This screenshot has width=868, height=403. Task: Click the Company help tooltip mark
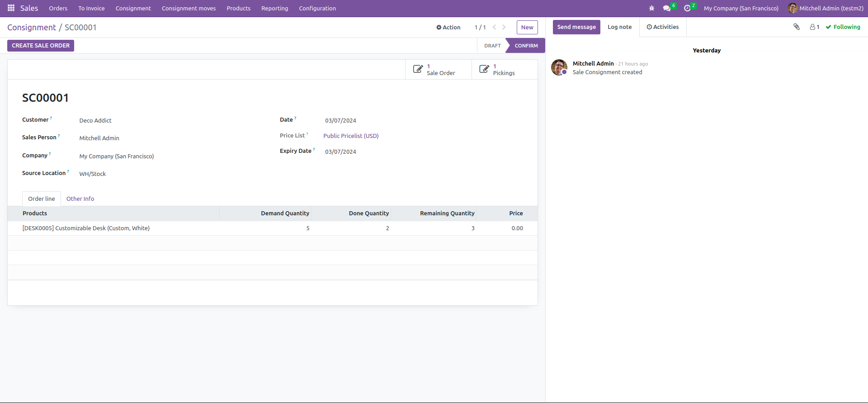50,154
